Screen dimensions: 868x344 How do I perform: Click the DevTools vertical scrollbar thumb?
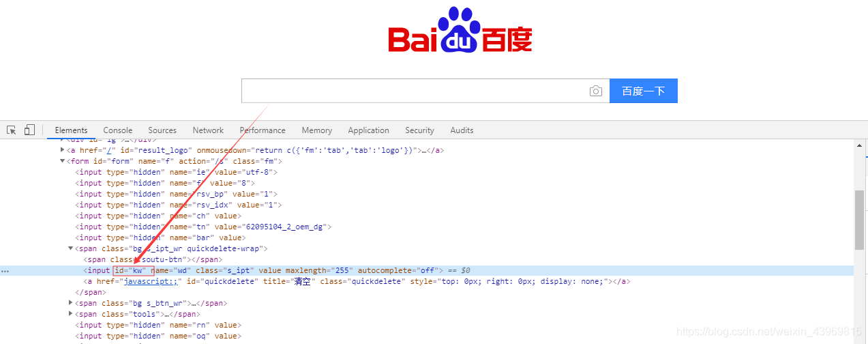[x=859, y=220]
